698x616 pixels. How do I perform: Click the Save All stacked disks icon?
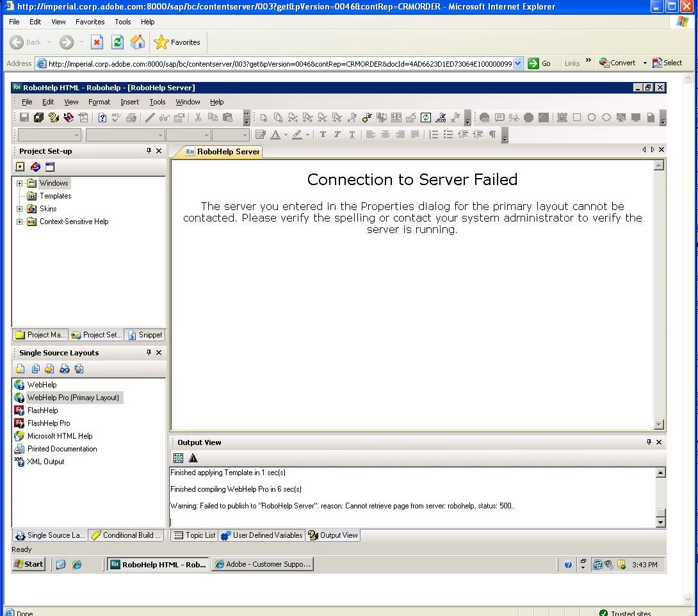pos(38,118)
